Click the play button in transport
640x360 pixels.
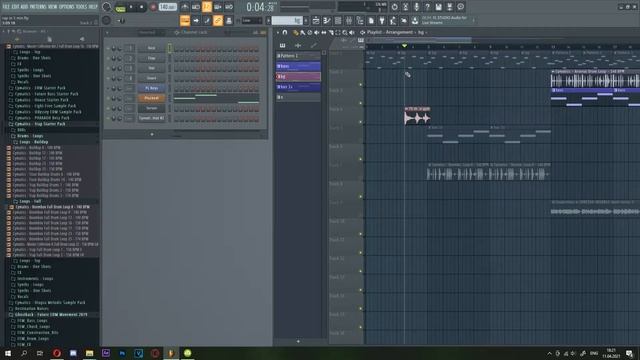pyautogui.click(x=131, y=7)
